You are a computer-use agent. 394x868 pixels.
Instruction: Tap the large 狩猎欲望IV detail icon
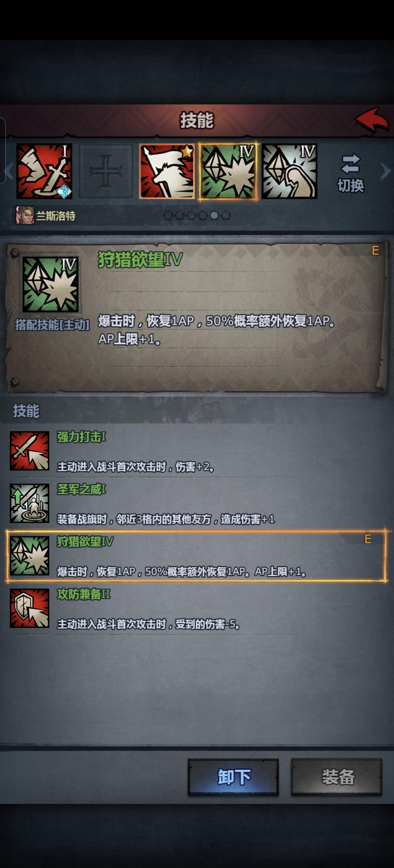(51, 285)
